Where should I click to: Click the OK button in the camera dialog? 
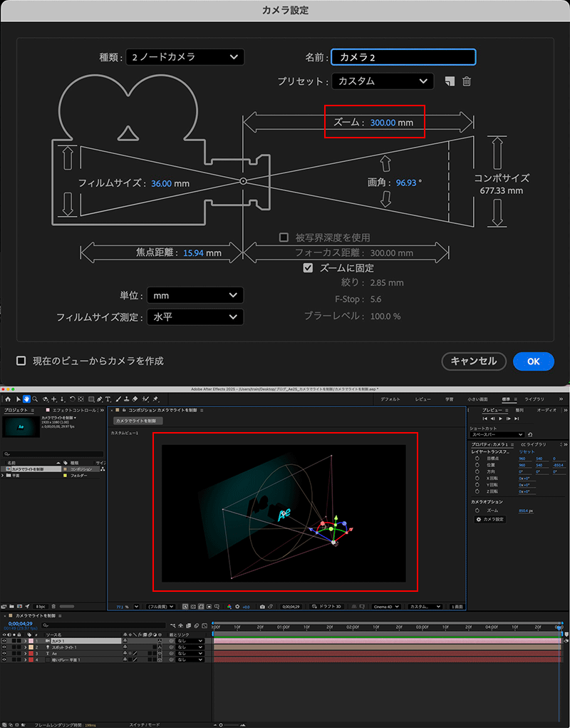click(533, 362)
